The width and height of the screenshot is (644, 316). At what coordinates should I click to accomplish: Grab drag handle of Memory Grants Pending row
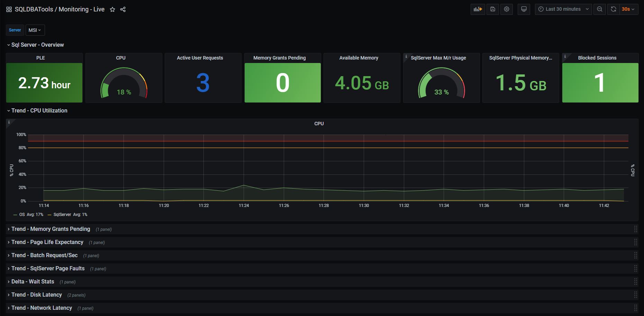coord(636,229)
